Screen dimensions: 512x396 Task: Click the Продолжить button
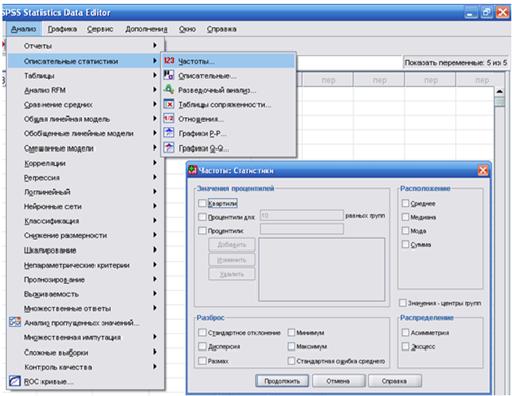pyautogui.click(x=282, y=381)
